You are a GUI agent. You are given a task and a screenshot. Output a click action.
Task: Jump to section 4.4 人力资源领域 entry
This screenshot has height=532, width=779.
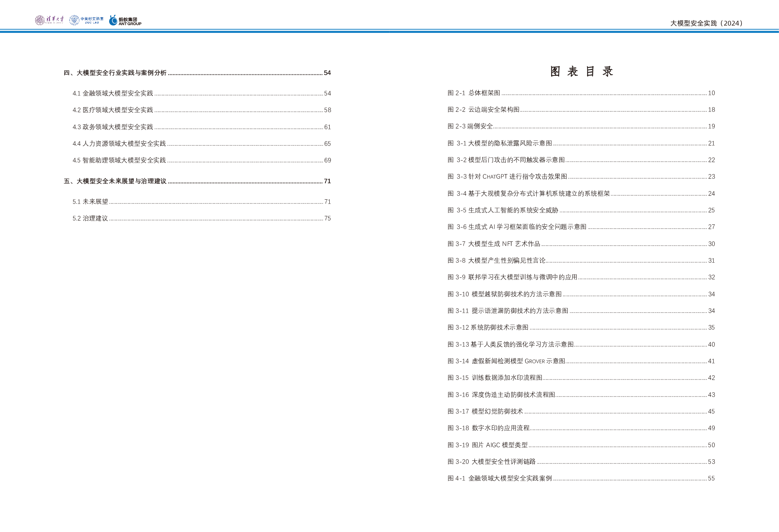(x=119, y=144)
